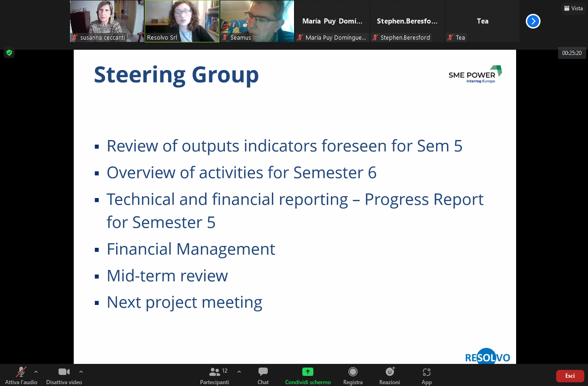Click muted mic icon on María Puy tile
The image size is (588, 386).
click(300, 38)
